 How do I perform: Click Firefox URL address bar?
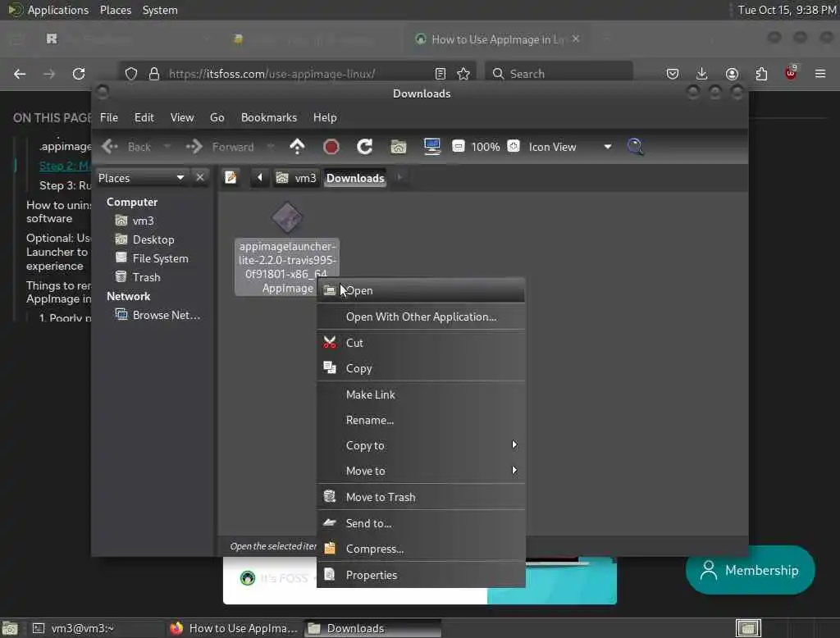[299, 74]
